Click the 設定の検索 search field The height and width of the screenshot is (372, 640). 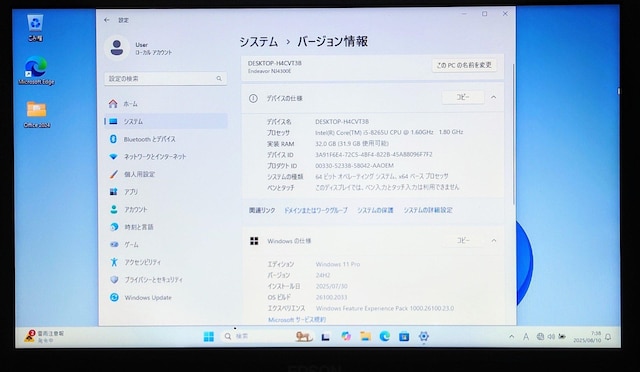pyautogui.click(x=165, y=78)
